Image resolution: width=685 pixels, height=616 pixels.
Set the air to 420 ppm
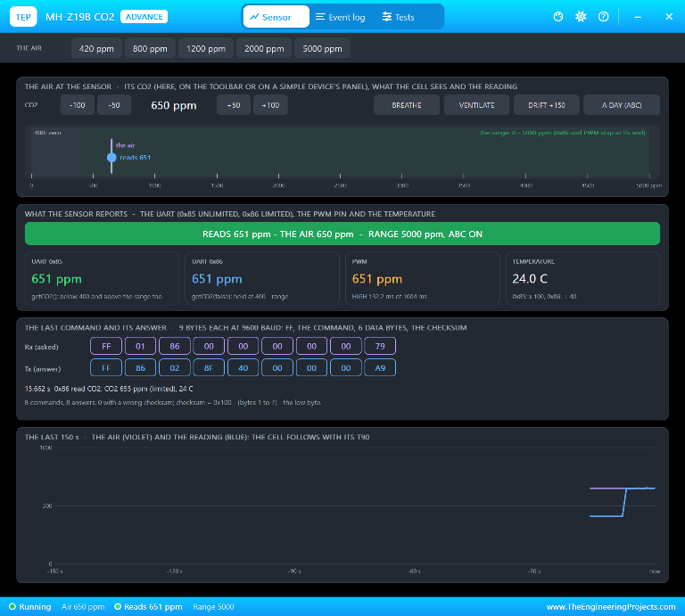click(96, 48)
